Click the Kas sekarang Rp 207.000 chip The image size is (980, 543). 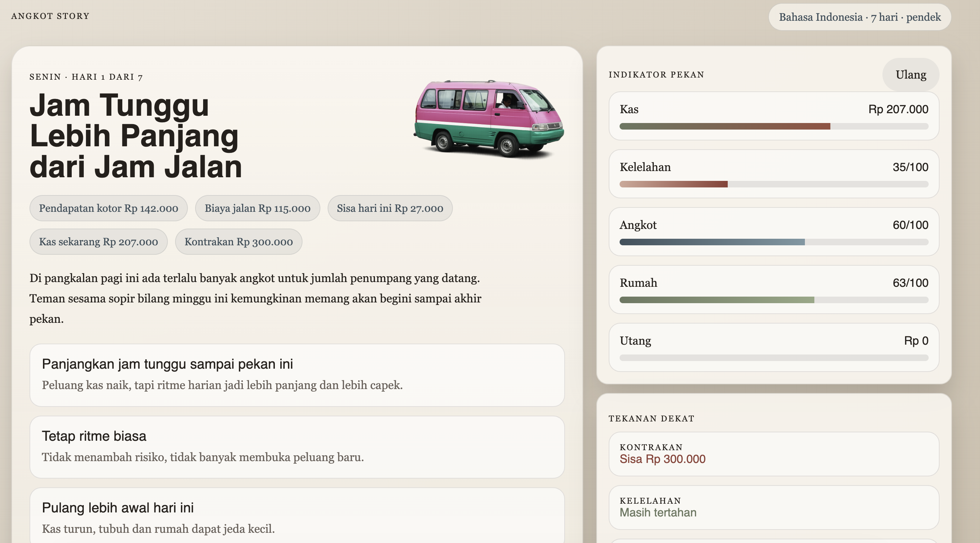tap(98, 242)
